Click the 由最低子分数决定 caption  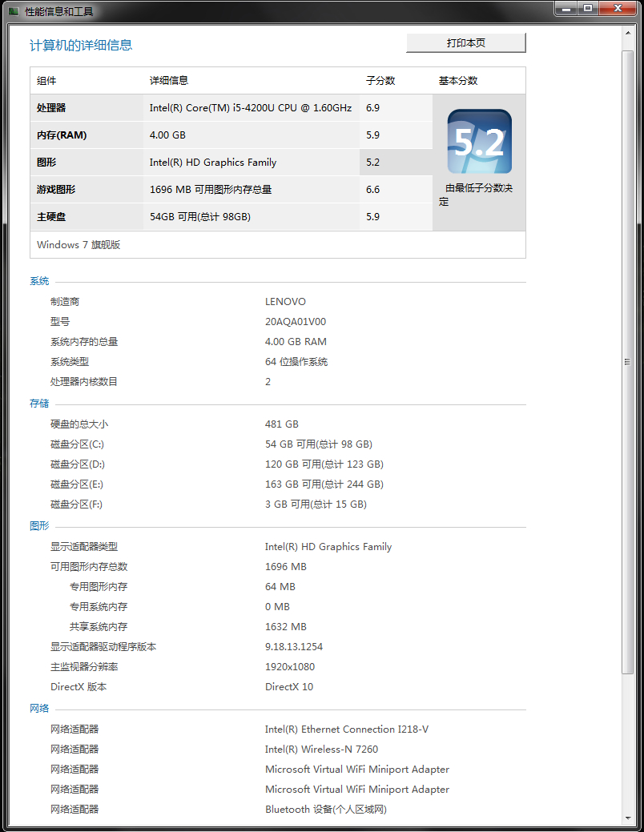pos(476,195)
